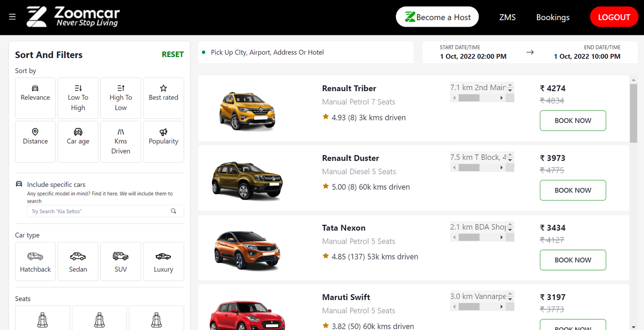Open start date/time 1 Oct 02:00 PM
Viewport: 644px width, 330px height.
(473, 52)
